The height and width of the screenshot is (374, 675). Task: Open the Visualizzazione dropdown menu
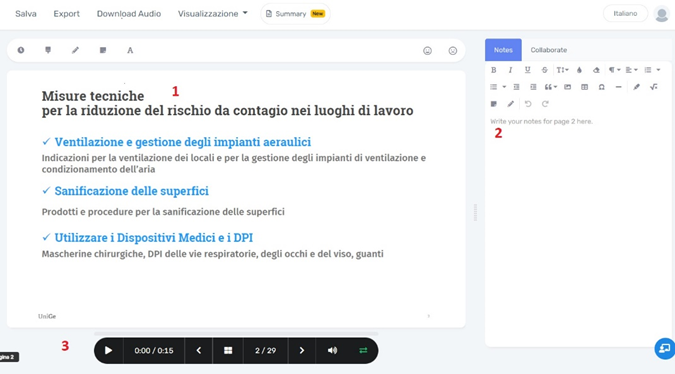(x=213, y=14)
